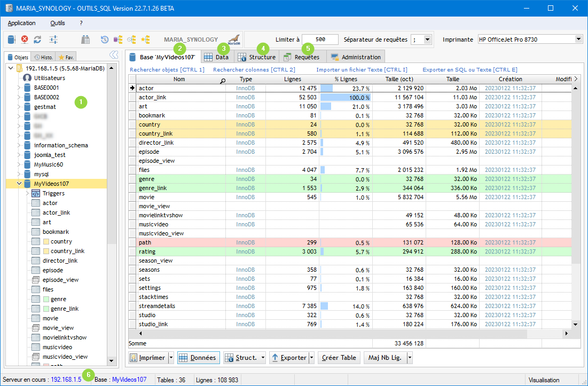Click the red disconnect icon
Image resolution: width=588 pixels, height=386 pixels.
[25, 40]
